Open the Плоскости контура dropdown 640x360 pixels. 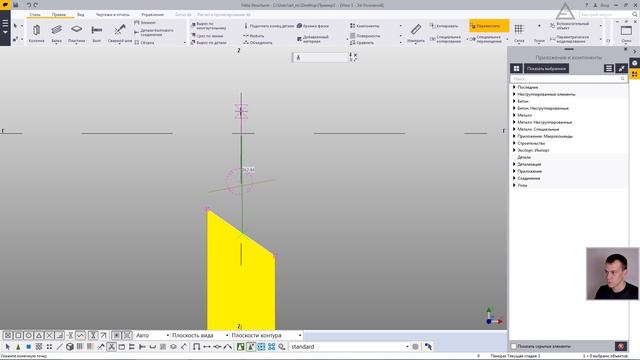point(266,335)
